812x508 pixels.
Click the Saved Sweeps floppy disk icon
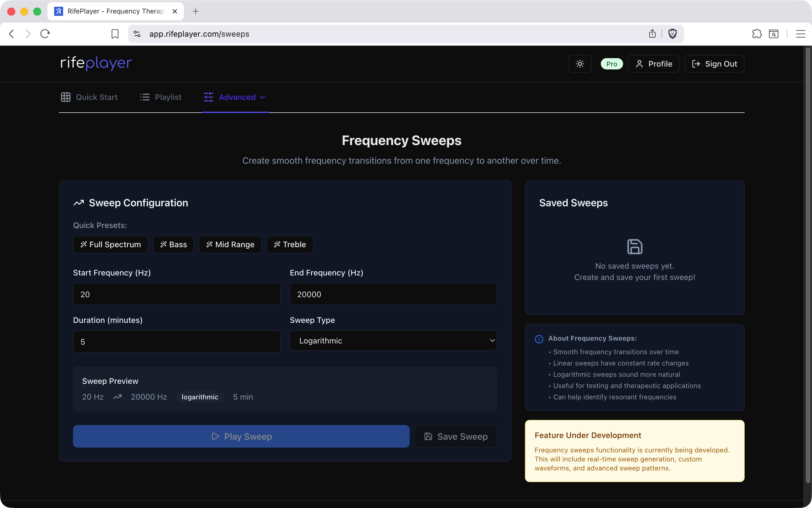(634, 247)
